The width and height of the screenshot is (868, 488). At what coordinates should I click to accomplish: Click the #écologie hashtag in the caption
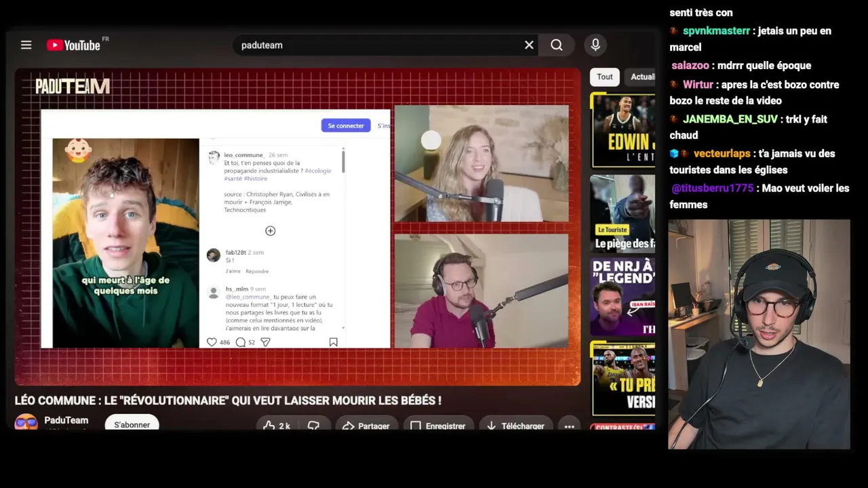319,171
